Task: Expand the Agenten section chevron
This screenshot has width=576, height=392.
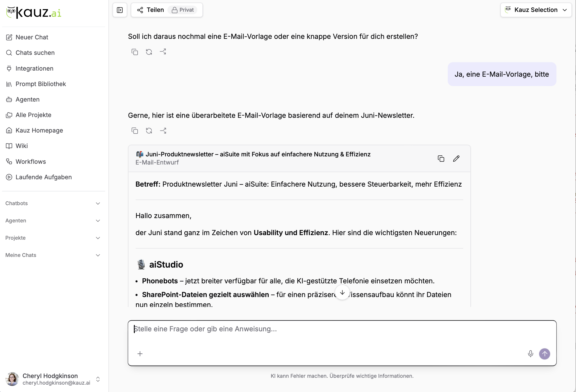Action: coord(98,221)
